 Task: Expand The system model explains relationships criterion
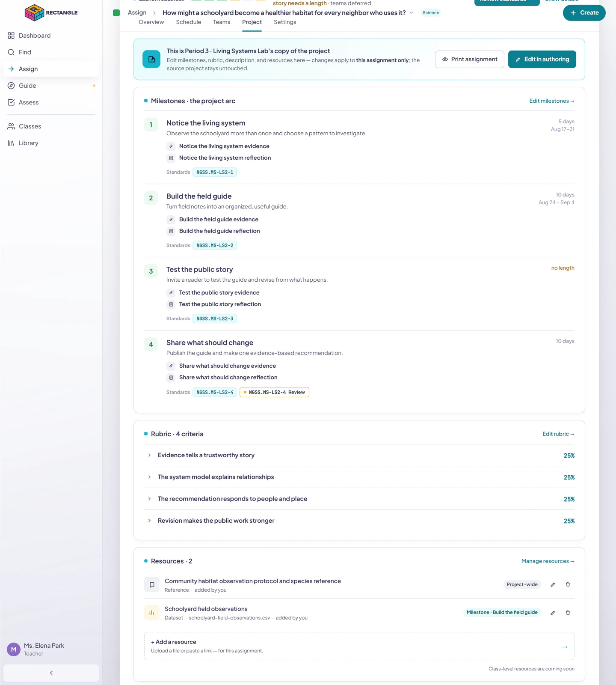(149, 477)
